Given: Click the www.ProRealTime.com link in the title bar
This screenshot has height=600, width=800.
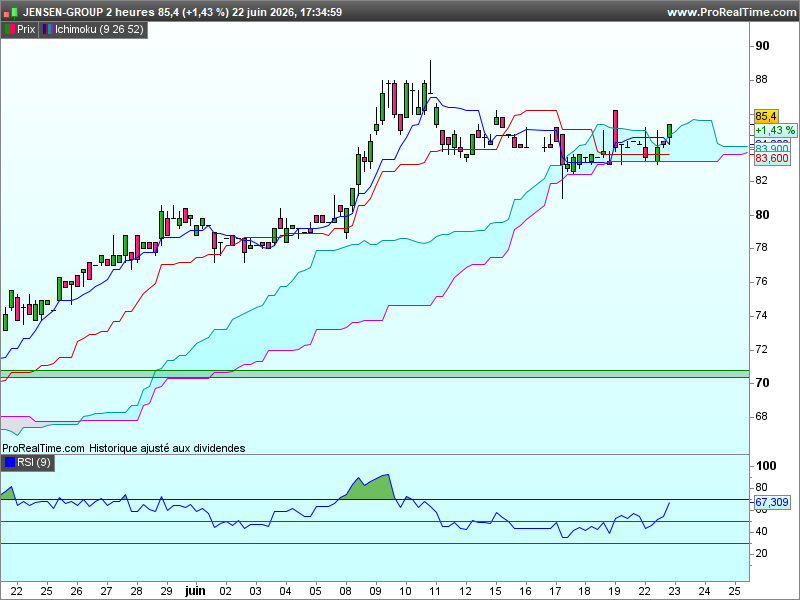Looking at the screenshot, I should pyautogui.click(x=732, y=12).
